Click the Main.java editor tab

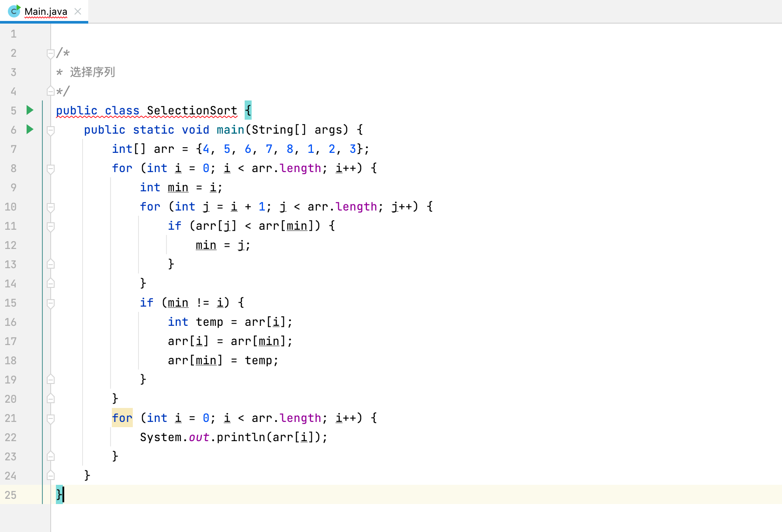44,11
